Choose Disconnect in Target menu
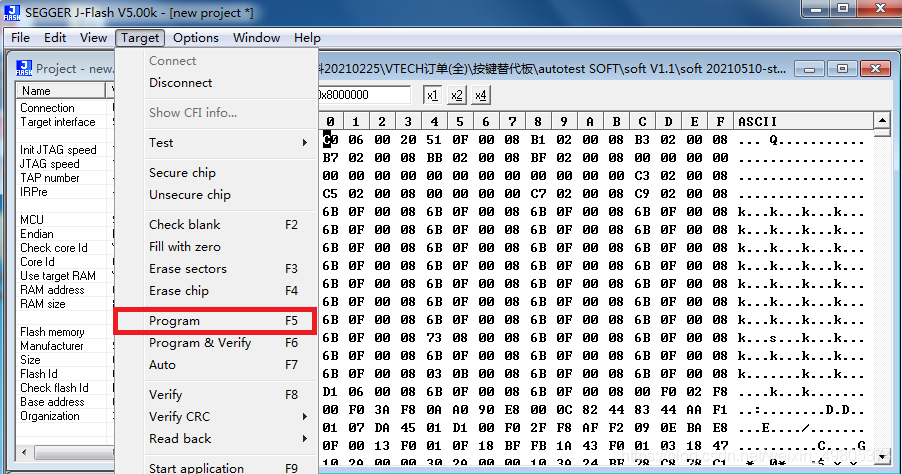This screenshot has height=474, width=902. 216,83
